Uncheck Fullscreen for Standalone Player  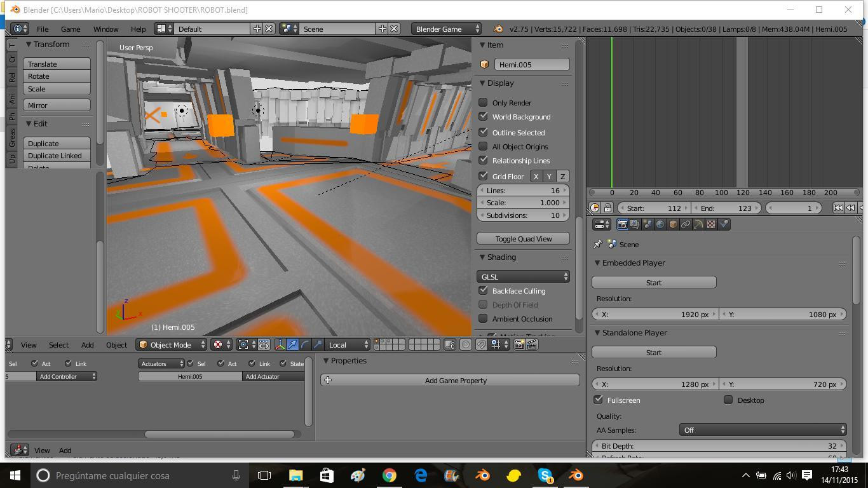click(x=598, y=400)
